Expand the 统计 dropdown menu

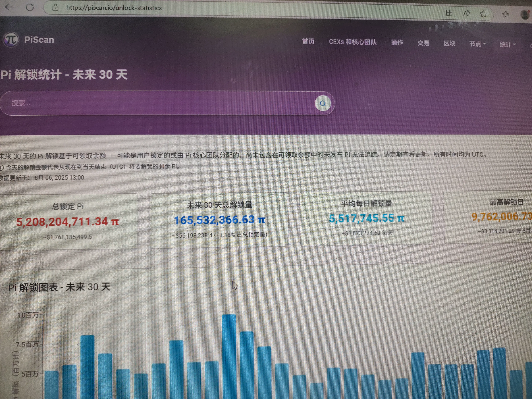[x=508, y=45]
